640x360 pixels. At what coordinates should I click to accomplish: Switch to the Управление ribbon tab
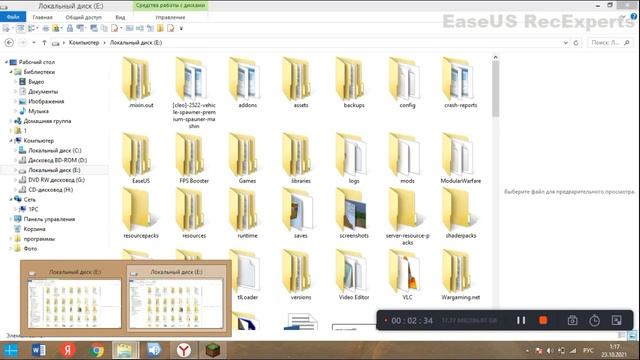[170, 17]
